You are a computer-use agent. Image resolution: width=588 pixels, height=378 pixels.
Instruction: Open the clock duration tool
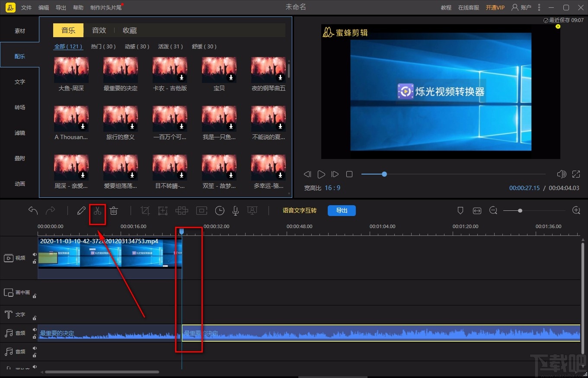[220, 211]
